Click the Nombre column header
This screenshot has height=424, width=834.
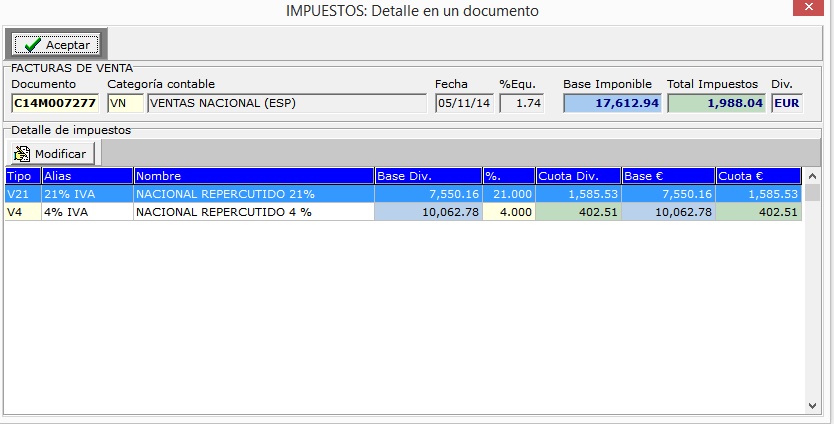coord(253,176)
